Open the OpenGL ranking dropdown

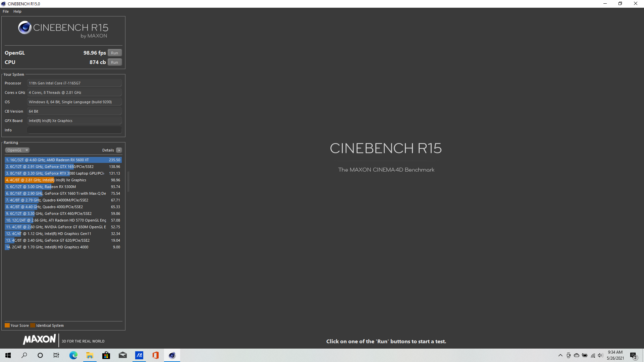(x=17, y=150)
